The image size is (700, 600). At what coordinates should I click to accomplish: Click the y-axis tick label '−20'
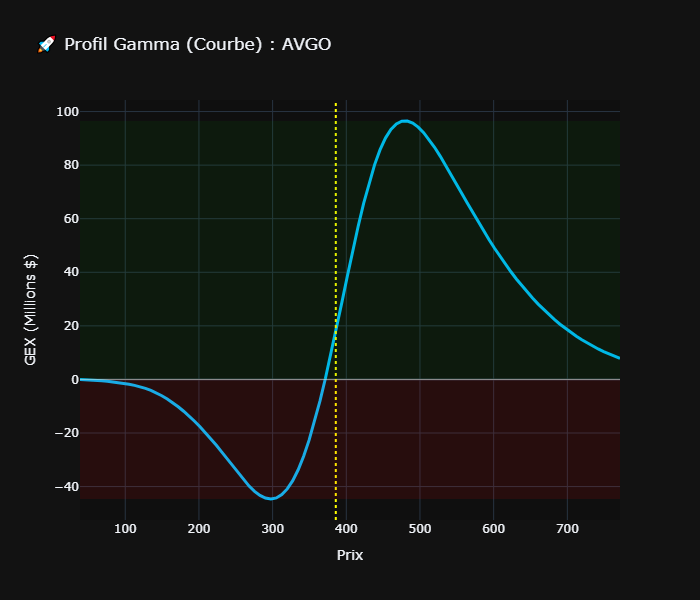coord(67,433)
